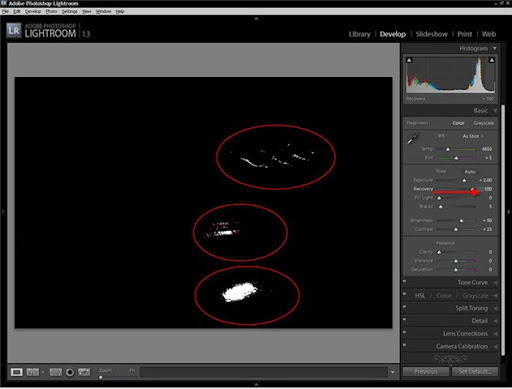Click the Vibrance slider handle
This screenshot has width=512, height=389.
click(x=456, y=261)
